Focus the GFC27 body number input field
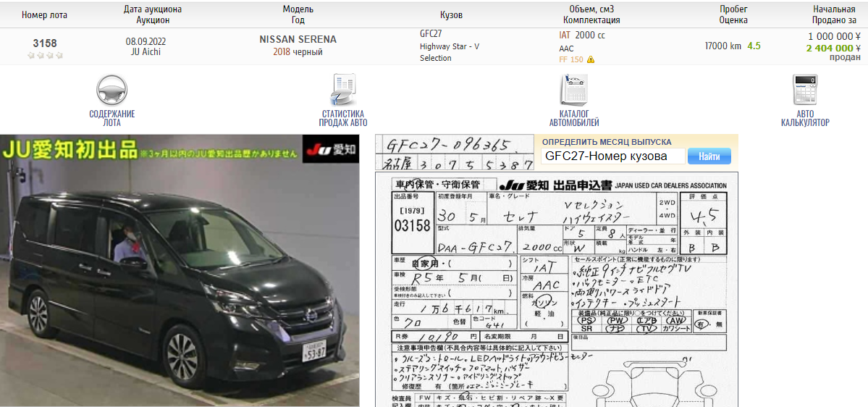Screen dimensions: 868x407 (x=612, y=156)
